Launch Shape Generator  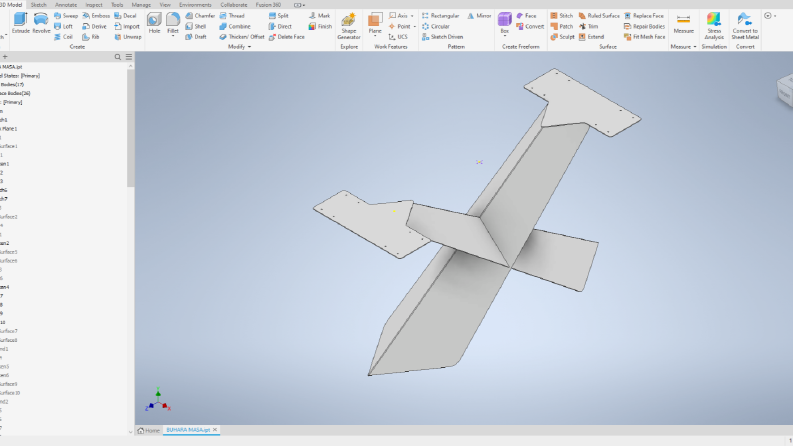click(x=348, y=26)
